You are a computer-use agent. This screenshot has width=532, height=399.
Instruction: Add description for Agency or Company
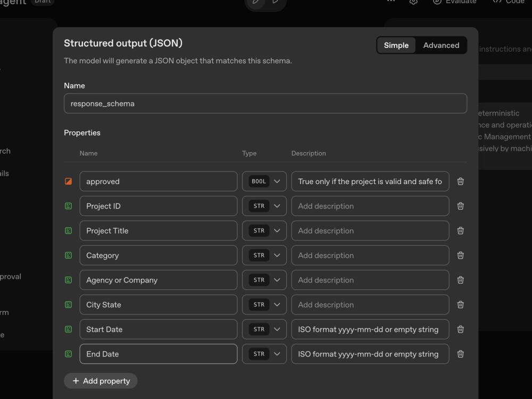370,280
